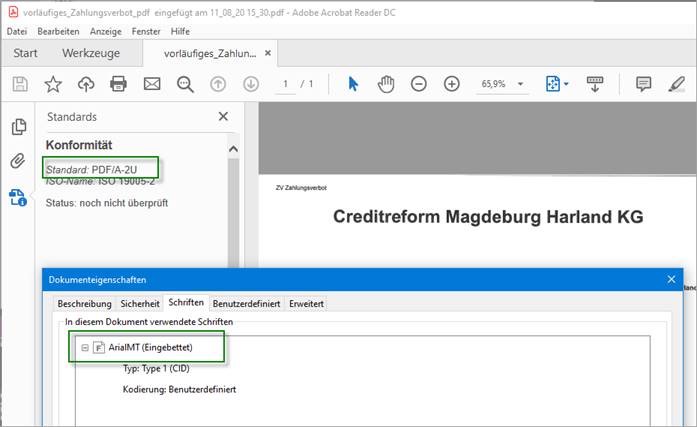Click the current page number field

coord(285,84)
